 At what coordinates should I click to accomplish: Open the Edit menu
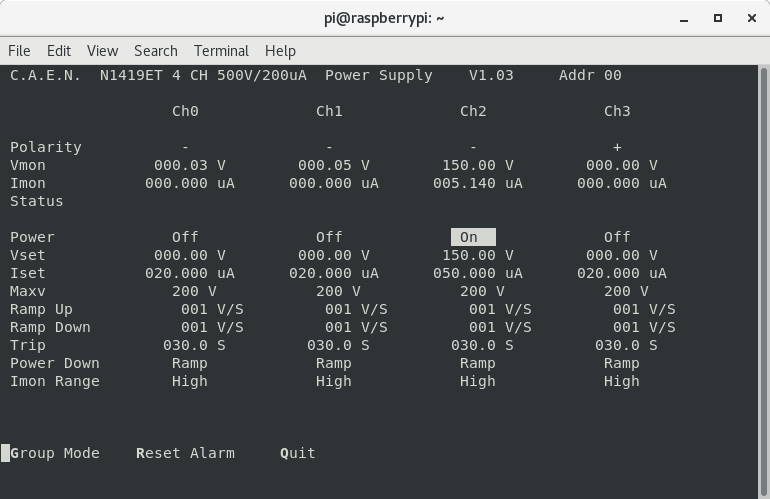point(59,51)
